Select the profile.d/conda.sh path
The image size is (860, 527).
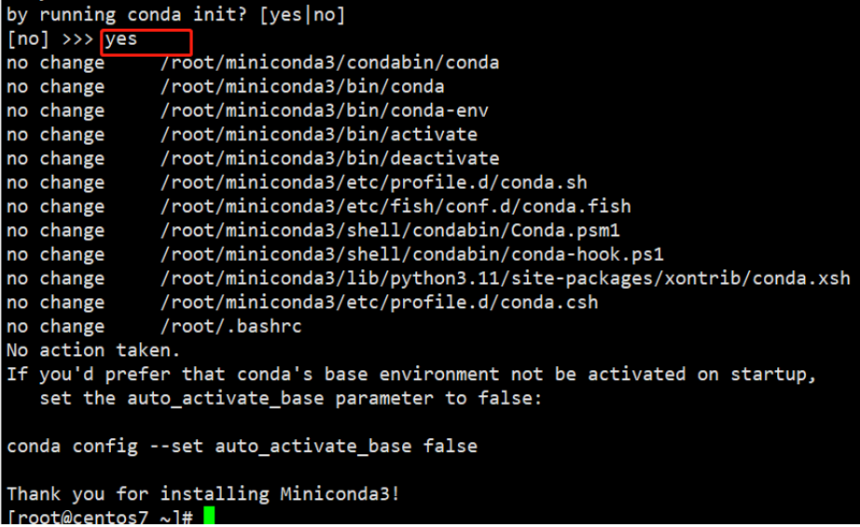pos(373,183)
